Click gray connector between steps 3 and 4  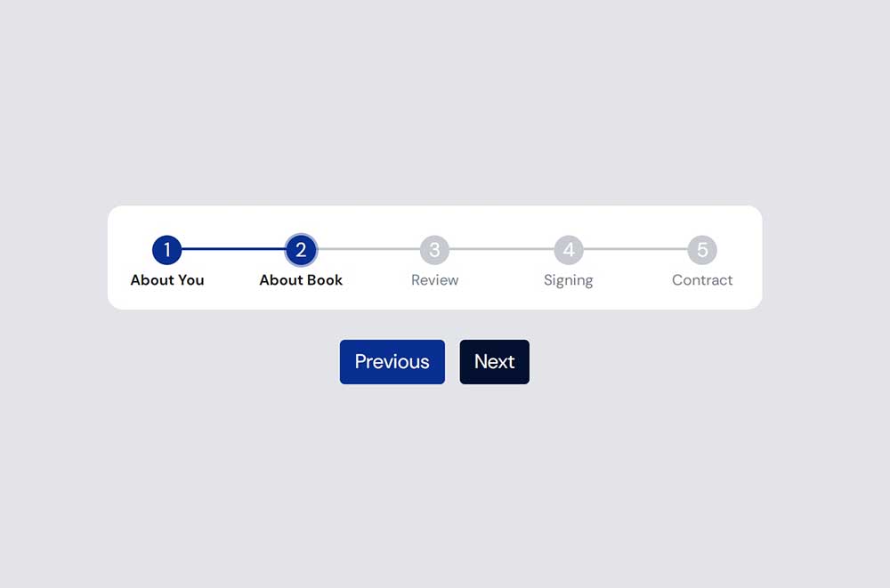point(502,249)
